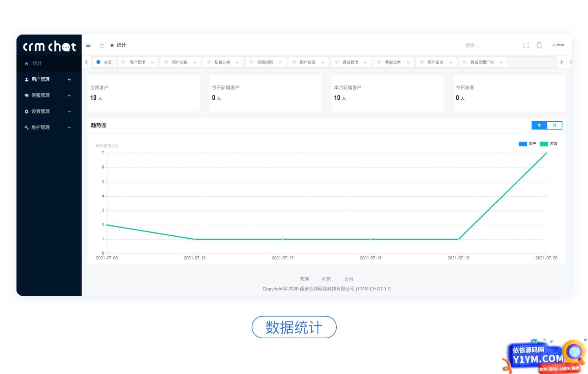Click the refresh page icon
This screenshot has height=374, width=588.
point(102,46)
